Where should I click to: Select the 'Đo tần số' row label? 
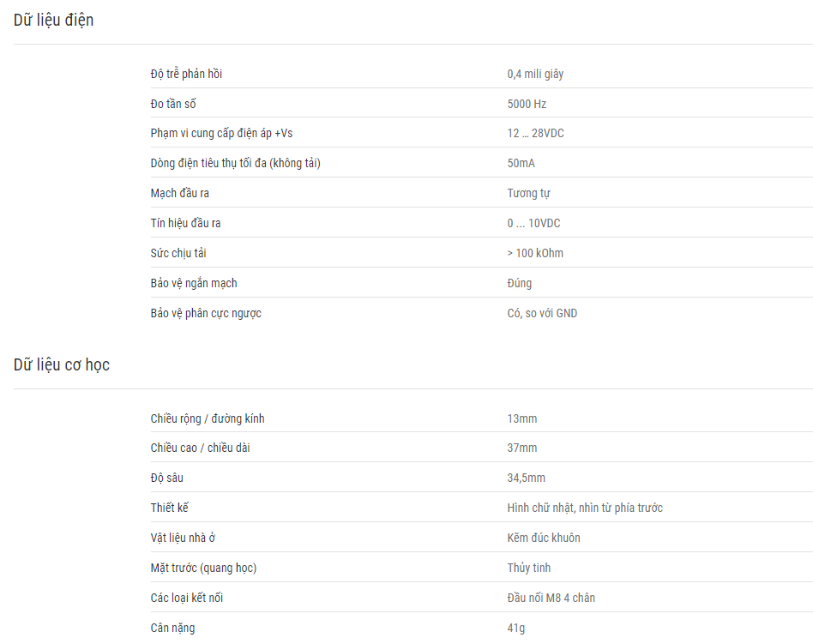pyautogui.click(x=173, y=104)
